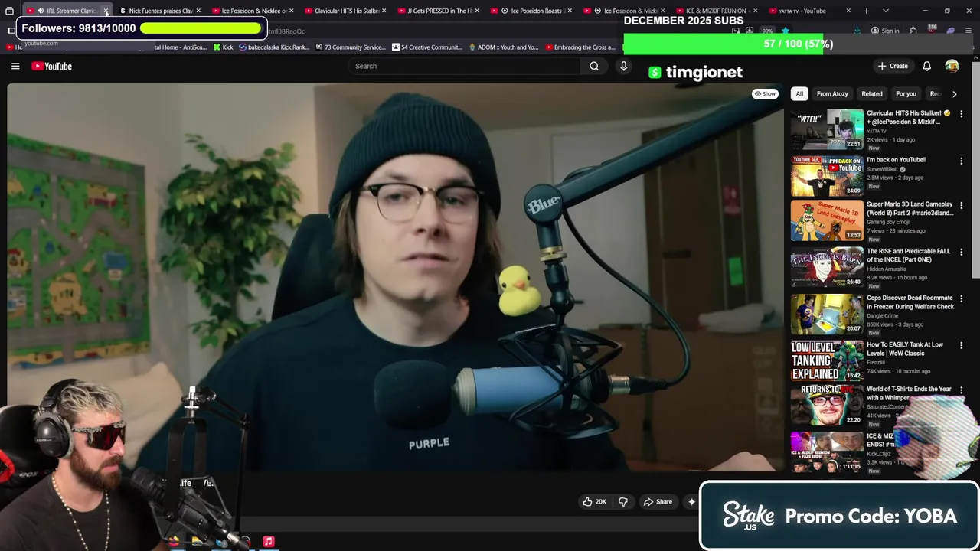Click the magnifier search button
This screenshot has height=551, width=980.
coord(594,67)
